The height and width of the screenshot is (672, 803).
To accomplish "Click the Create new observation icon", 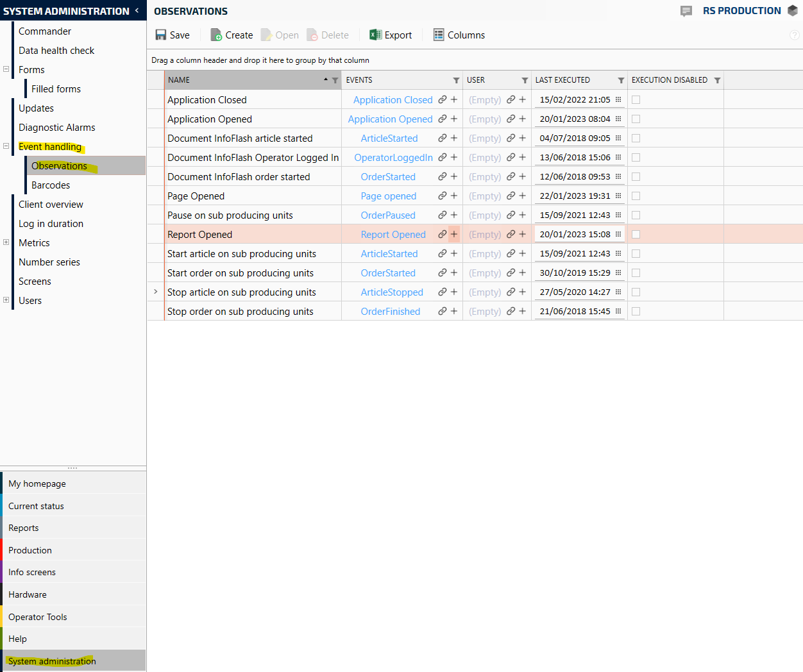I will [217, 35].
